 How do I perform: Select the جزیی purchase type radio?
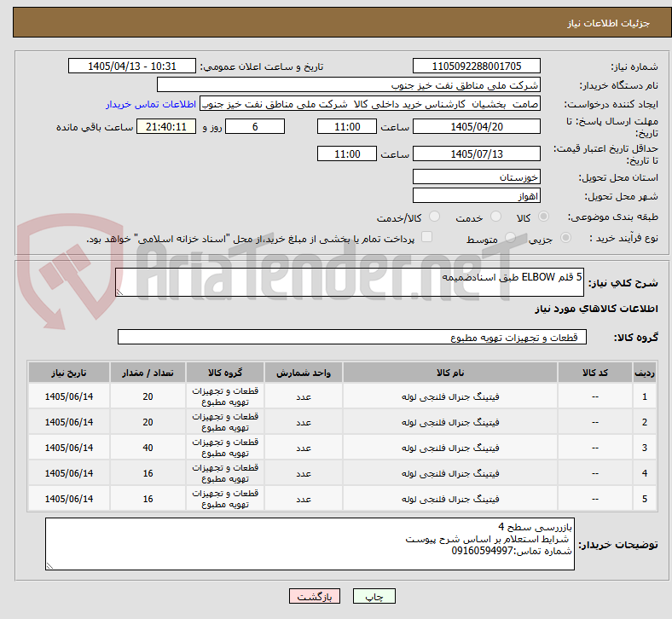(x=565, y=237)
